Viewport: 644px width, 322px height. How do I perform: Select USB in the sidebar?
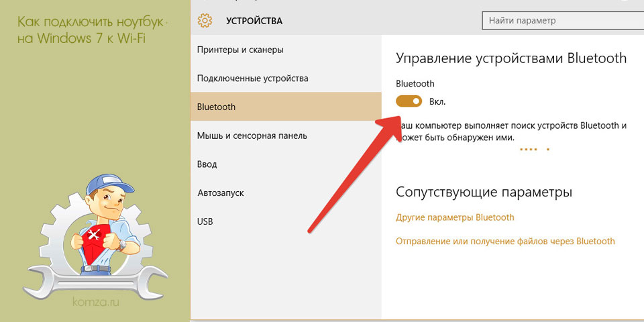click(x=286, y=222)
